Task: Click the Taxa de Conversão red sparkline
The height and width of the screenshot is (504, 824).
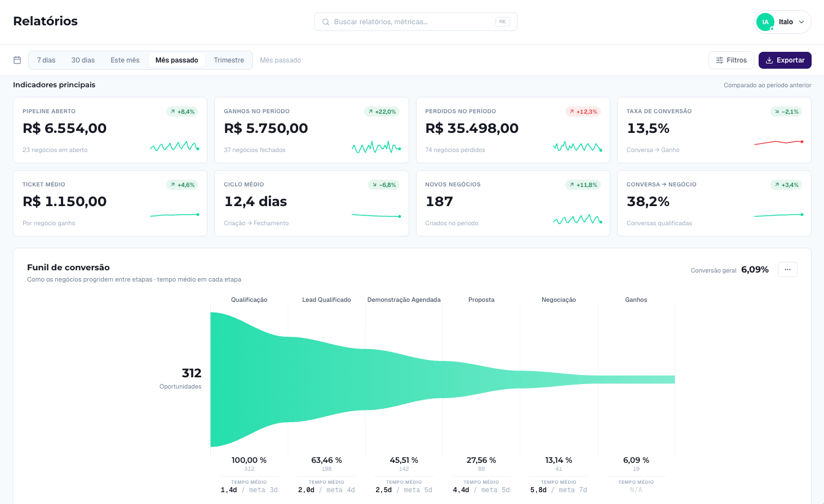Action: 779,142
